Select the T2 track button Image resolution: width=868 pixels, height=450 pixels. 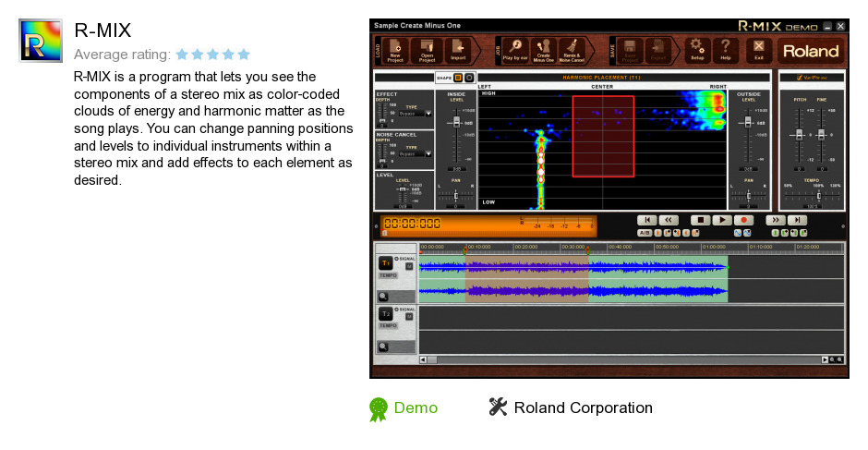(x=386, y=313)
